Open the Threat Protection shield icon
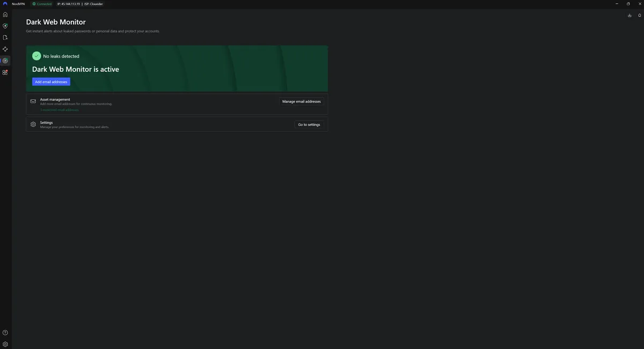 5,26
